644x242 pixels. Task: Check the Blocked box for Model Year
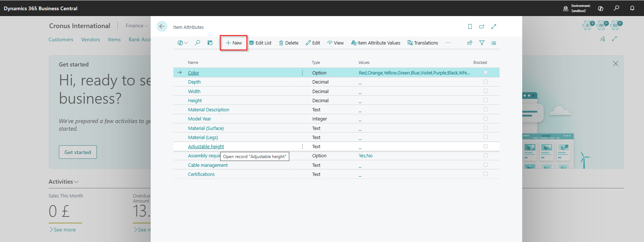[485, 119]
